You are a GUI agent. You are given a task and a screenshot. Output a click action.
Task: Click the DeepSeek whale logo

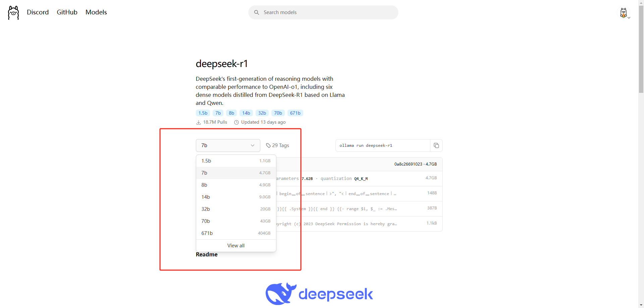(x=280, y=294)
